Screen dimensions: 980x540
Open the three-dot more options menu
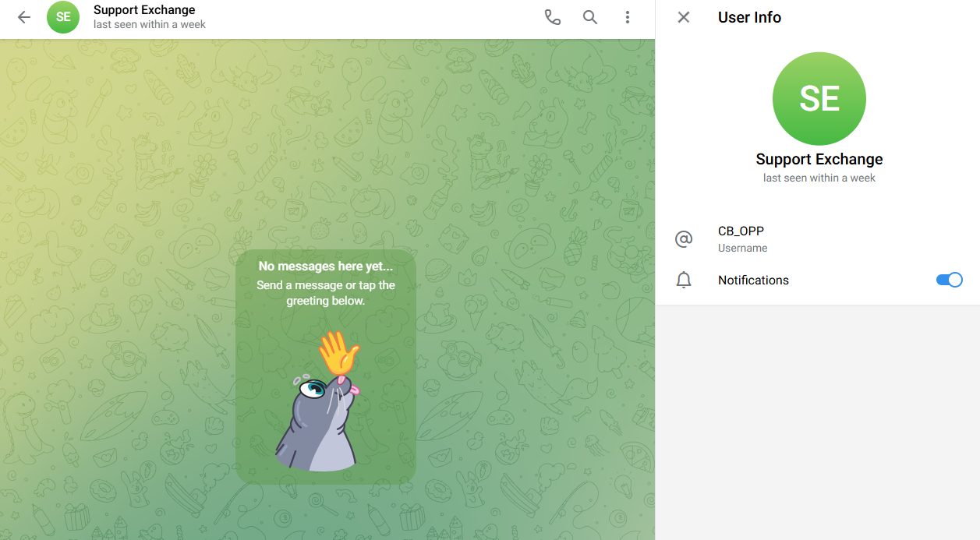(x=628, y=17)
